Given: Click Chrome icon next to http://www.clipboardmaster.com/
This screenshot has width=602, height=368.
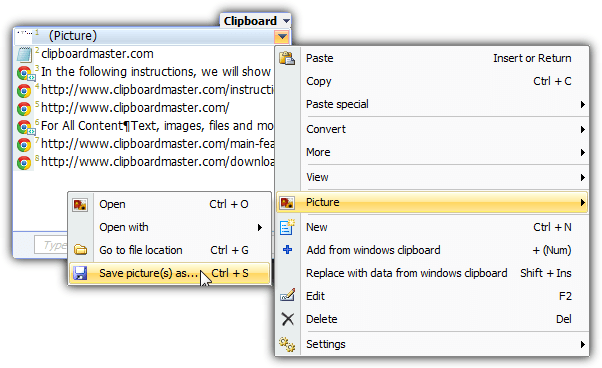Looking at the screenshot, I should [24, 109].
